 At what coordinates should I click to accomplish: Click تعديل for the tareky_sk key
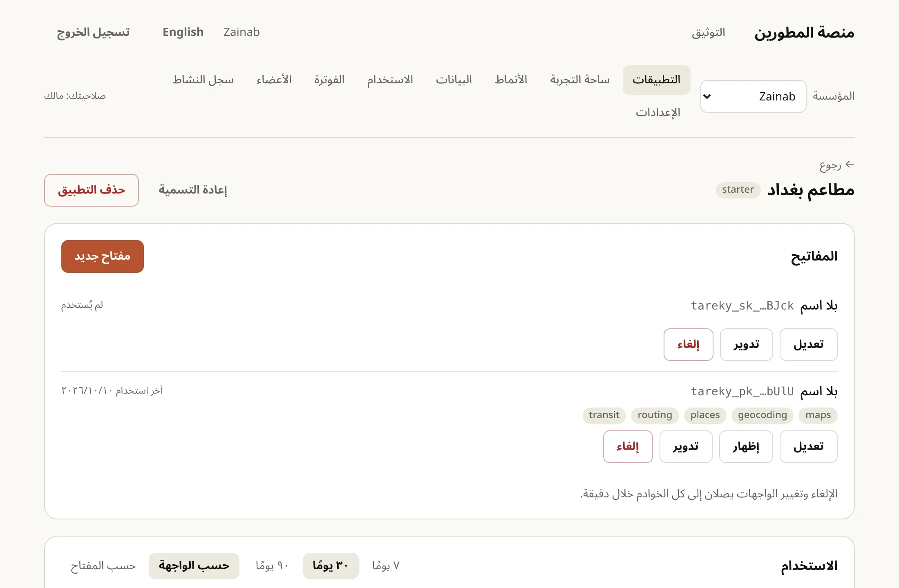click(x=808, y=345)
